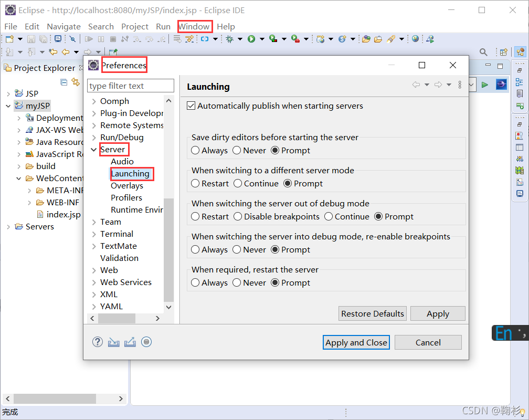The image size is (529, 420).
Task: Select the Launching preferences page
Action: coord(130,174)
